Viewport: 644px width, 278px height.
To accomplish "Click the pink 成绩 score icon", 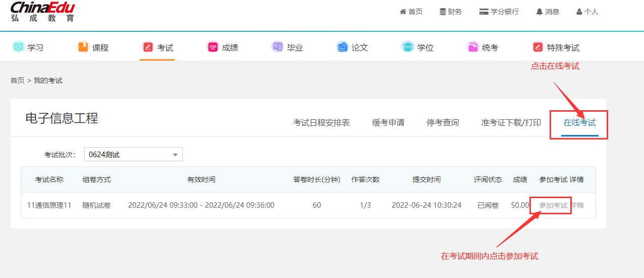I will [x=212, y=47].
